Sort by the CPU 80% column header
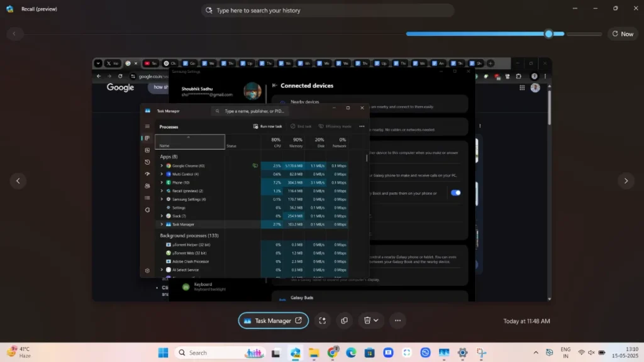The width and height of the screenshot is (644, 362). tap(272, 142)
